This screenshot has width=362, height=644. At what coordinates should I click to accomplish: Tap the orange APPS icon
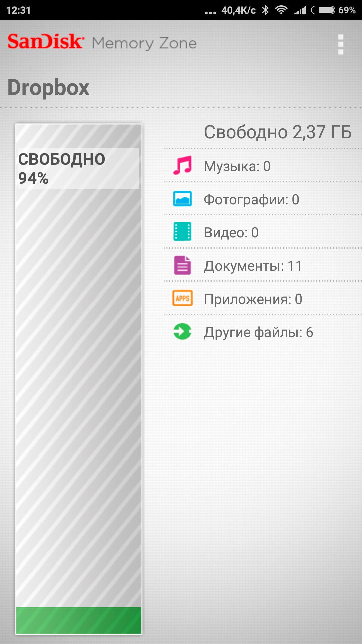182,298
